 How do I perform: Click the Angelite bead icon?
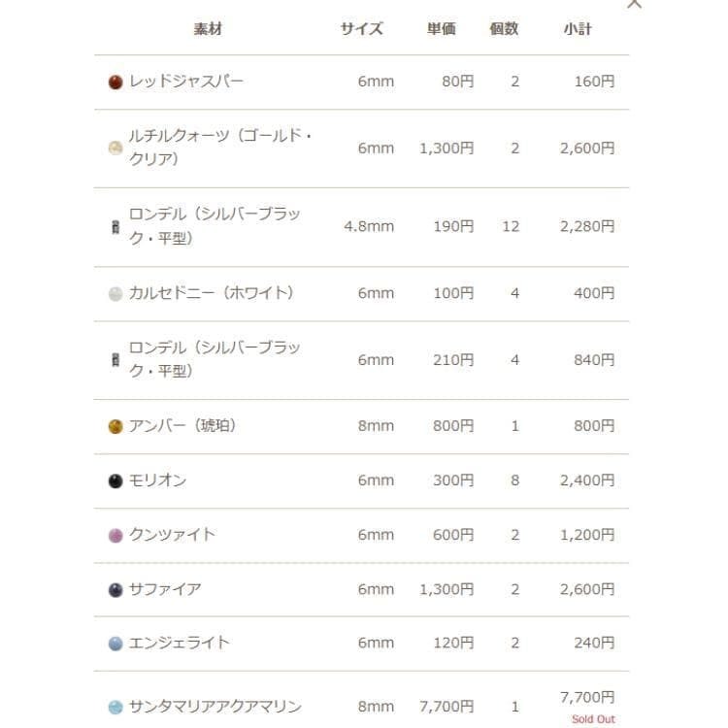tap(116, 644)
